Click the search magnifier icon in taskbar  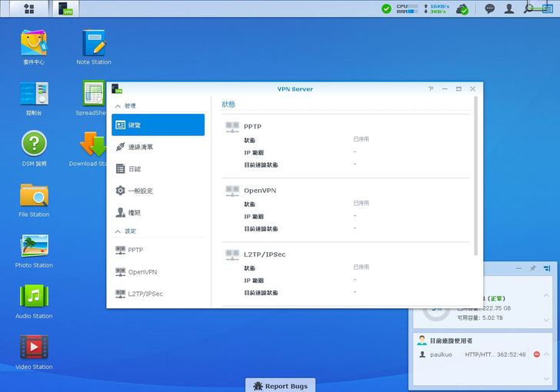tap(528, 8)
